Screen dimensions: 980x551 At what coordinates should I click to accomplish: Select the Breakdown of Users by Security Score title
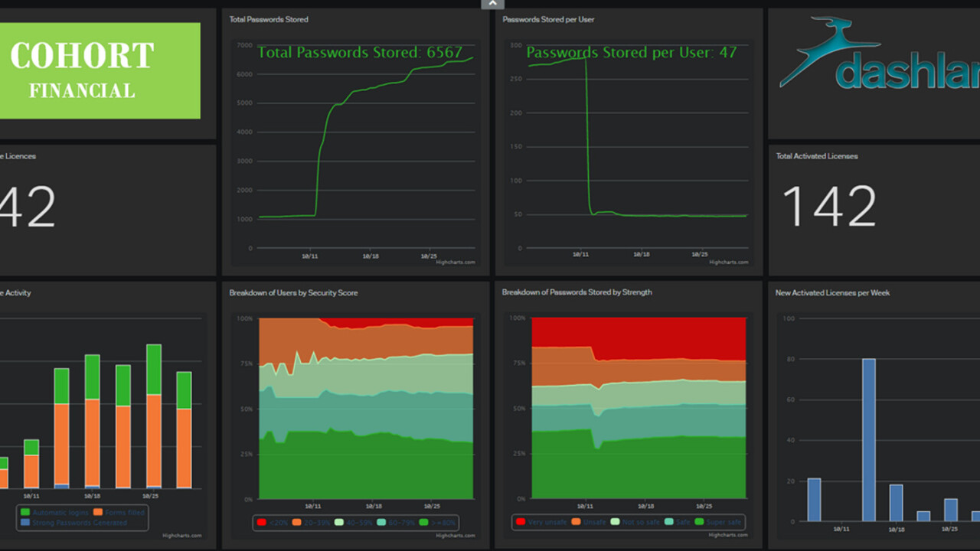click(293, 292)
